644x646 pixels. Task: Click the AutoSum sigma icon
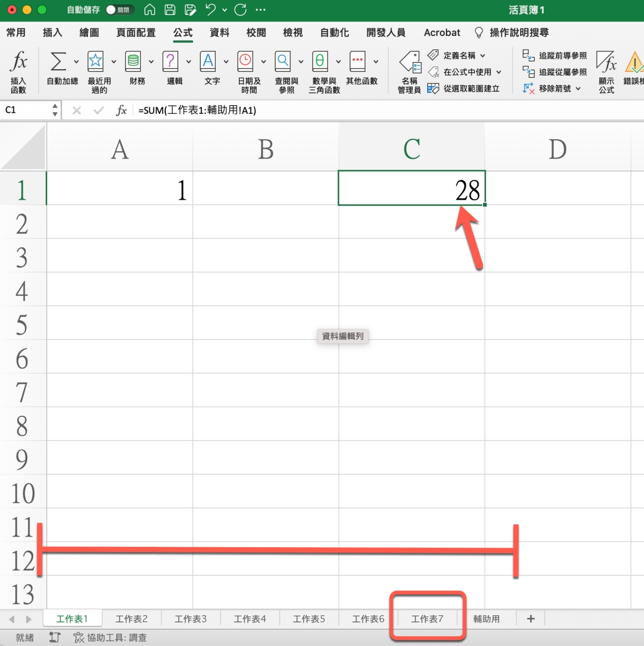click(x=58, y=62)
